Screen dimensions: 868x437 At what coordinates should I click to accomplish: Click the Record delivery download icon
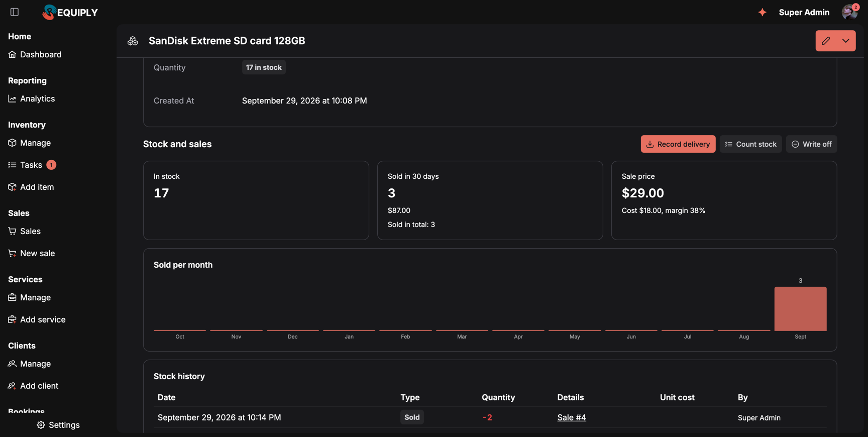click(650, 144)
